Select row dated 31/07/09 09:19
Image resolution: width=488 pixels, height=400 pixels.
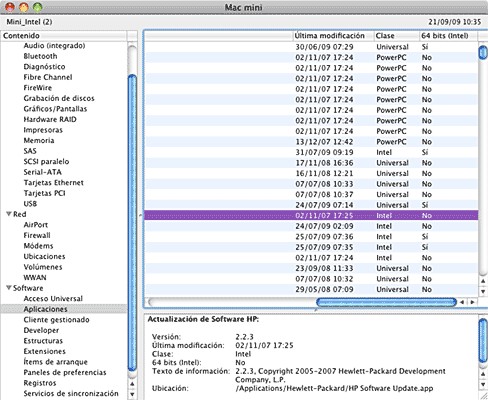coord(311,152)
